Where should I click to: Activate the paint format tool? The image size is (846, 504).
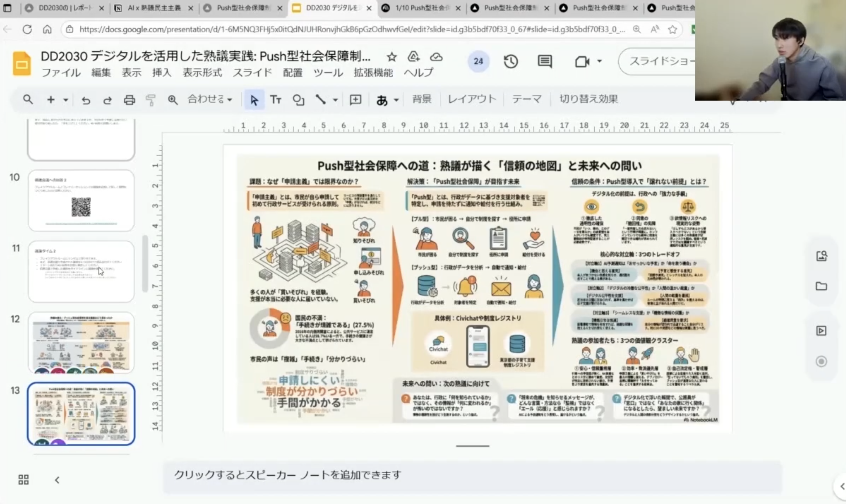tap(150, 100)
